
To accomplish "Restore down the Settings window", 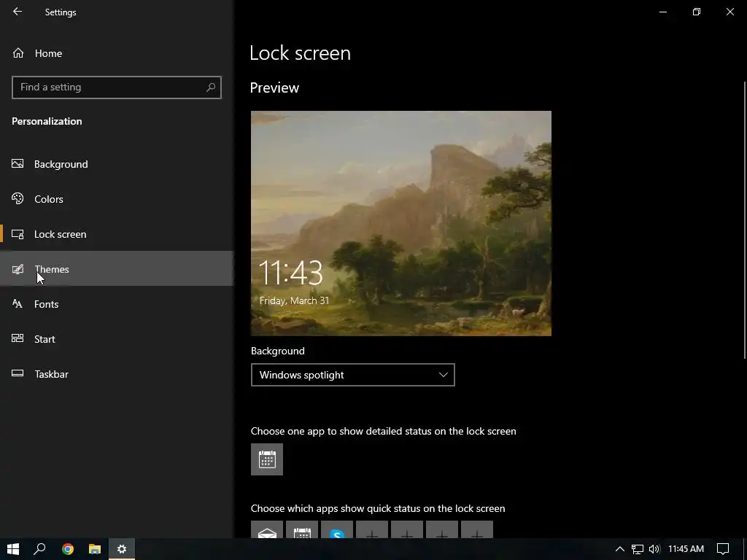I will pyautogui.click(x=697, y=12).
